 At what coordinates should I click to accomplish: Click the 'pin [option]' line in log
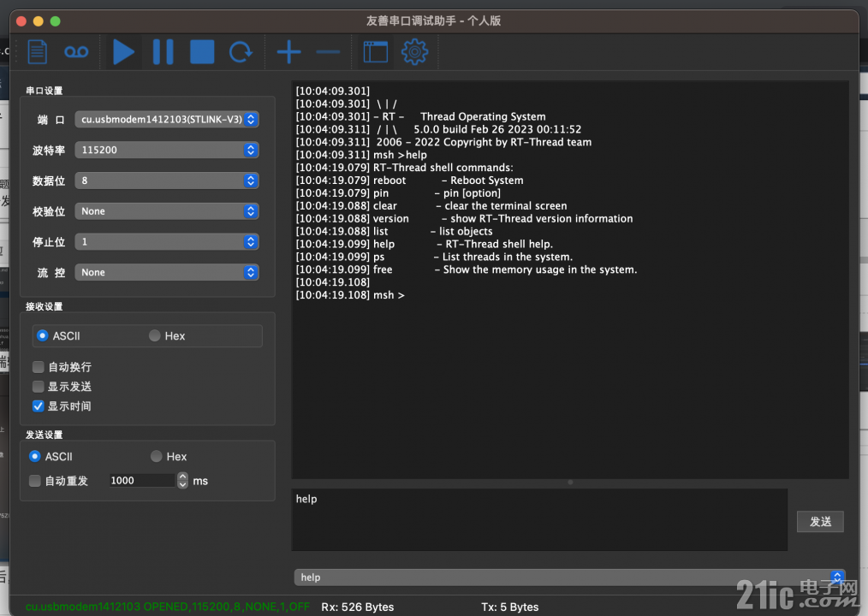tap(398, 193)
